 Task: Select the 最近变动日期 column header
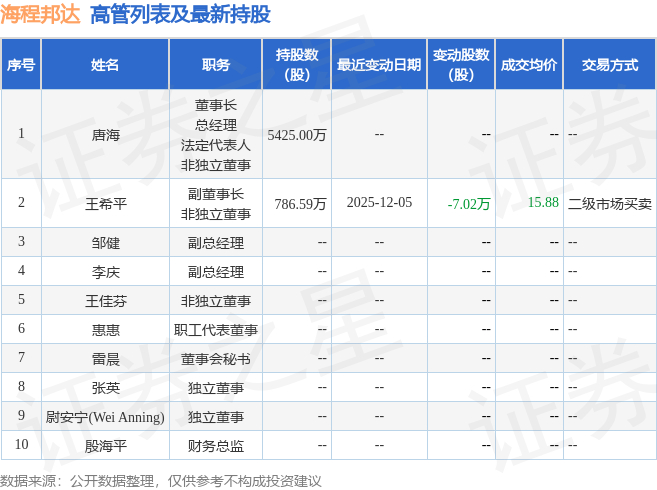point(379,65)
